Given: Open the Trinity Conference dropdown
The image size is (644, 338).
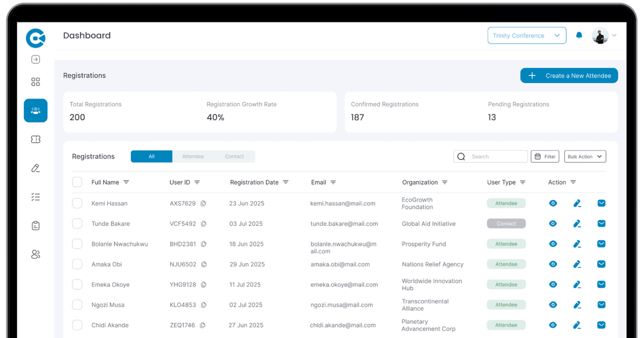Looking at the screenshot, I should pos(526,35).
